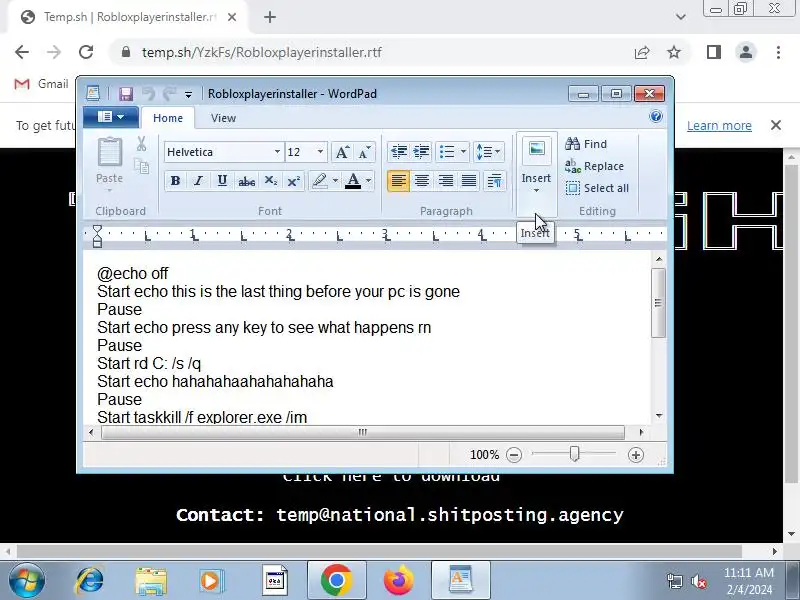Open Chrome three-dot menu
The width and height of the screenshot is (800, 600).
778,52
